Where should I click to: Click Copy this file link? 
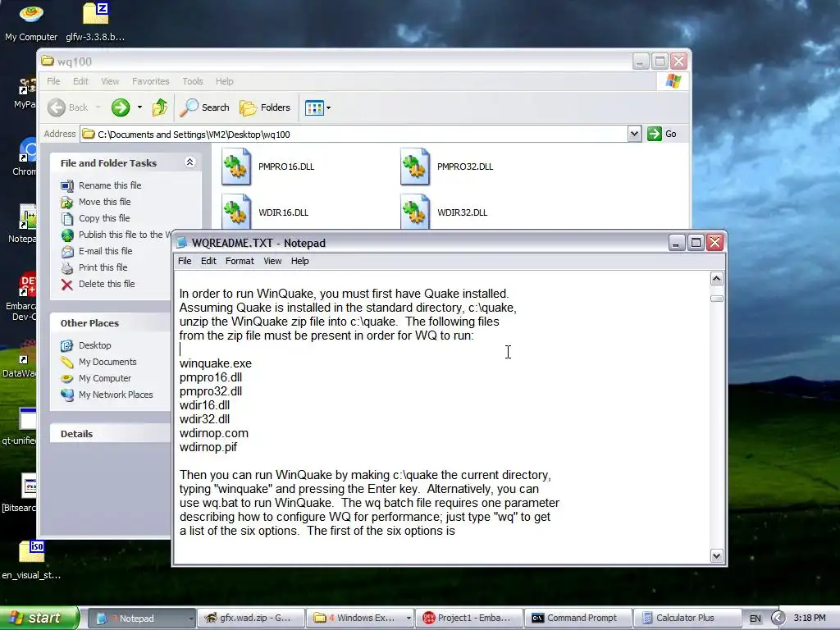[104, 218]
